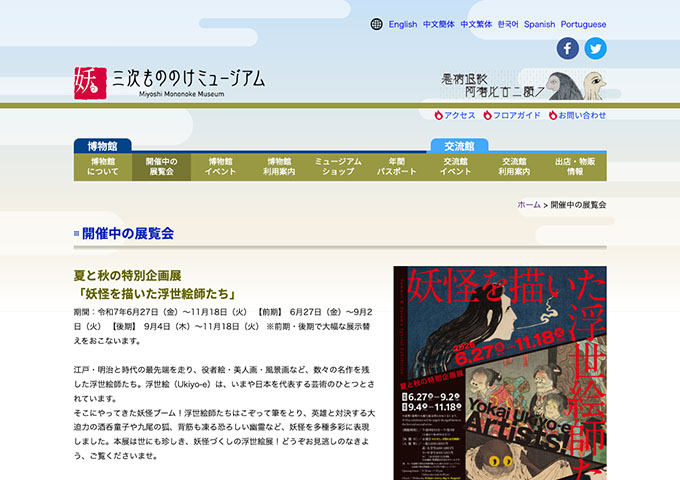680x480 pixels.
Task: Select the 博物館 tab
Action: pos(102,146)
